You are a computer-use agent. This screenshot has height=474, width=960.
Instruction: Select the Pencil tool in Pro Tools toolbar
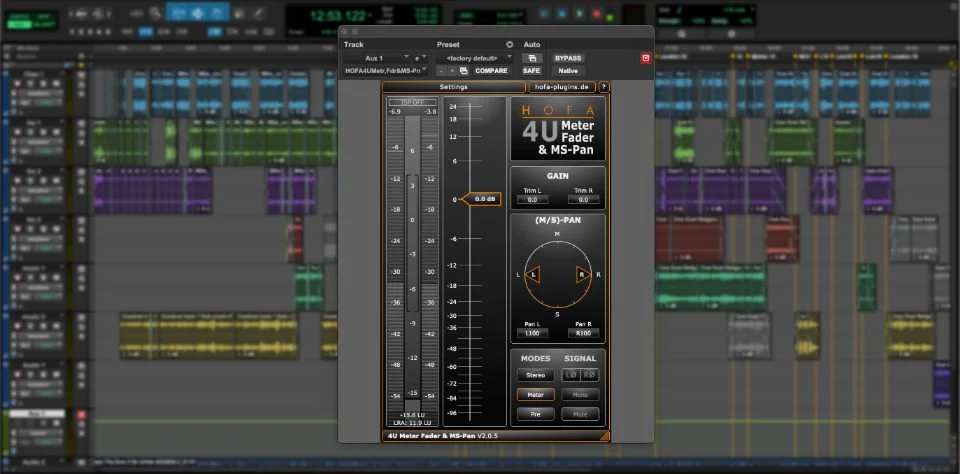pyautogui.click(x=258, y=13)
